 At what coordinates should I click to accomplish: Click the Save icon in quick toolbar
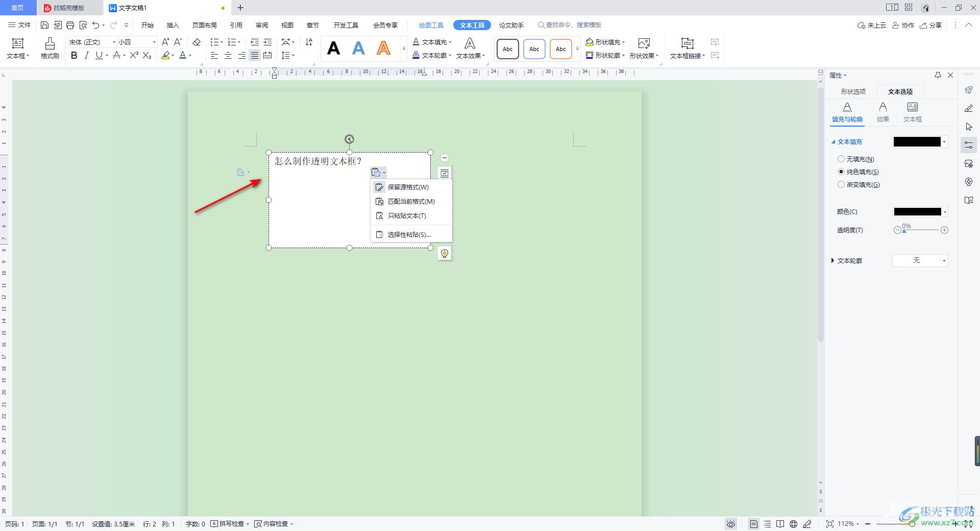click(x=44, y=25)
